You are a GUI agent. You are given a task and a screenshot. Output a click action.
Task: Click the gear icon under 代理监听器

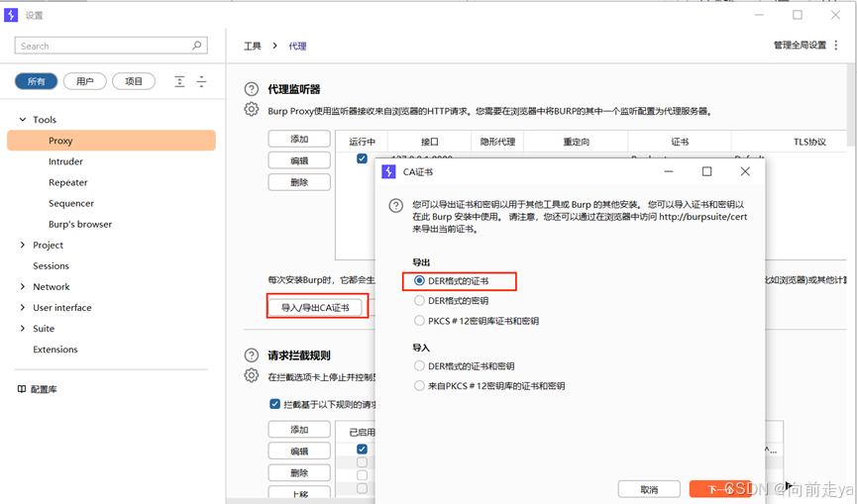click(251, 109)
